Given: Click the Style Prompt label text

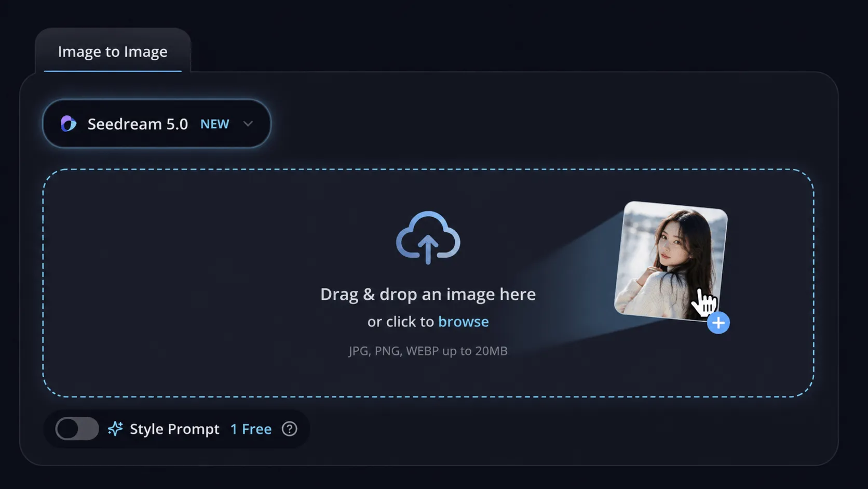Looking at the screenshot, I should click(x=174, y=429).
